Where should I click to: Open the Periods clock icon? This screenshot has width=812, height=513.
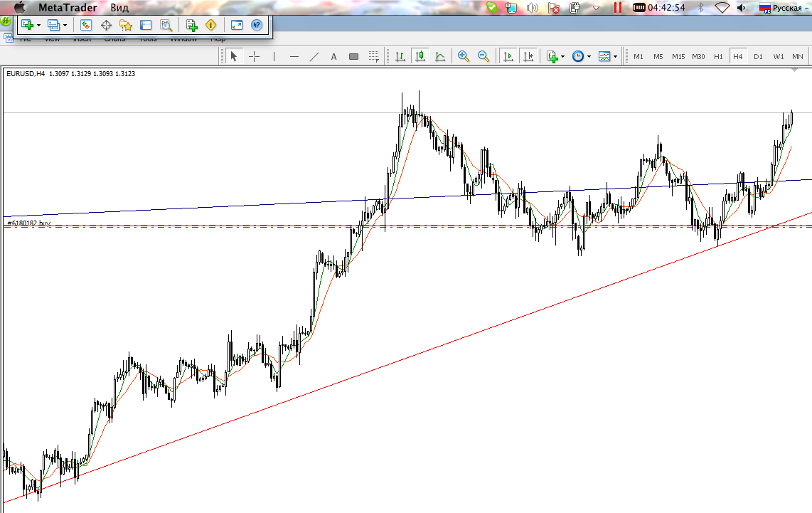coord(578,56)
